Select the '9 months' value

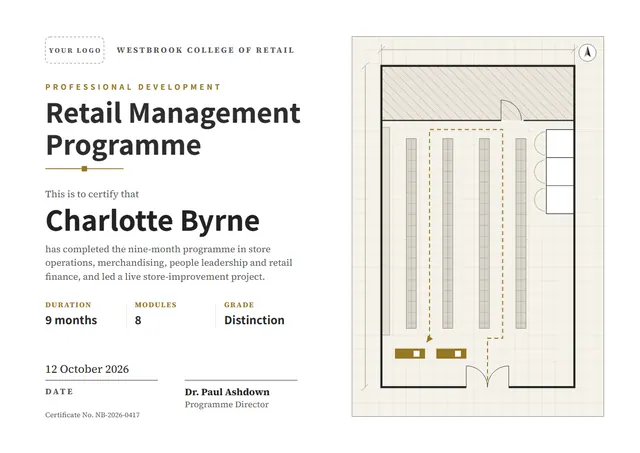coord(71,320)
